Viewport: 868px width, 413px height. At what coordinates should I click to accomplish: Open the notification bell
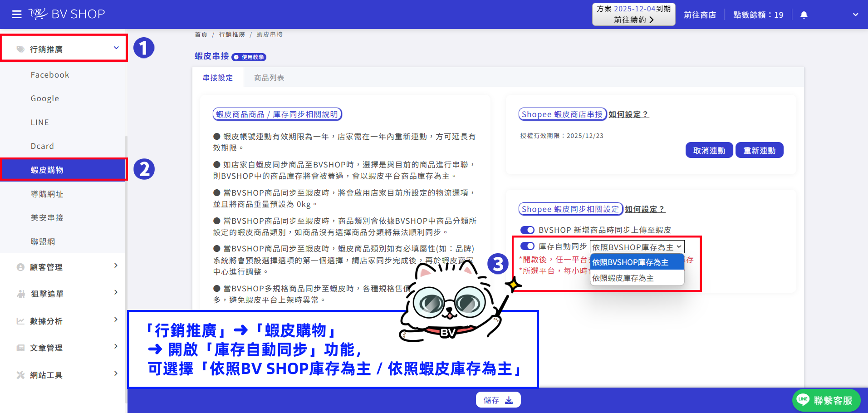coord(804,15)
